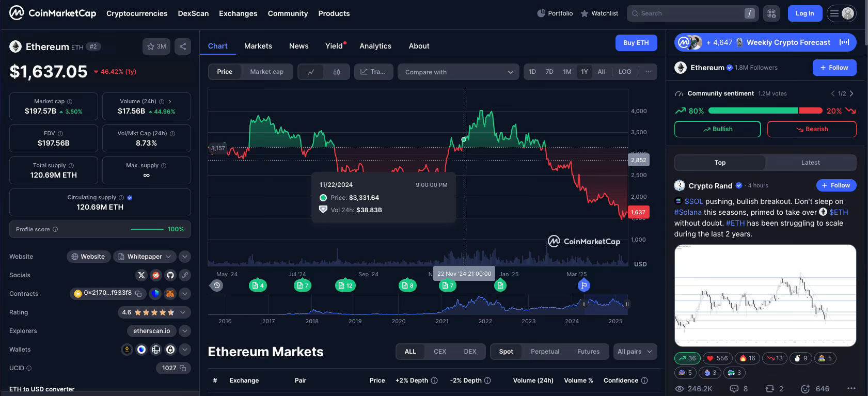868x396 pixels.
Task: Open the Compare with dropdown
Action: pyautogui.click(x=459, y=72)
